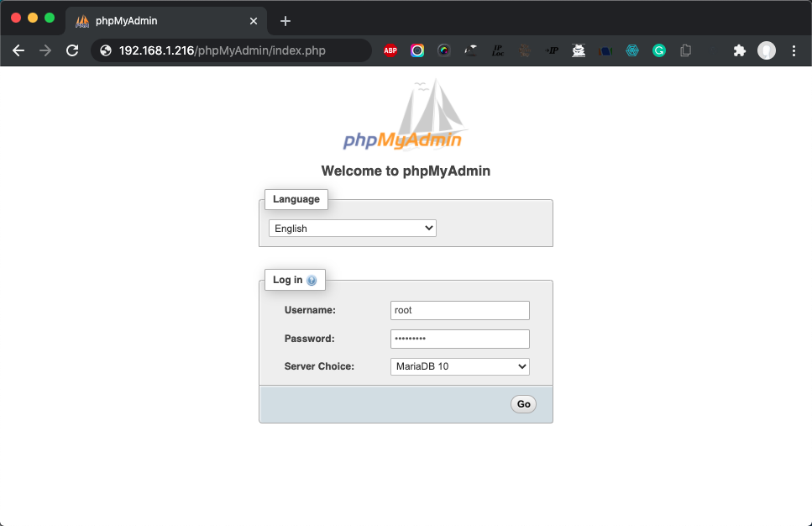812x526 pixels.
Task: Open the green Grammarly extension icon
Action: (658, 50)
